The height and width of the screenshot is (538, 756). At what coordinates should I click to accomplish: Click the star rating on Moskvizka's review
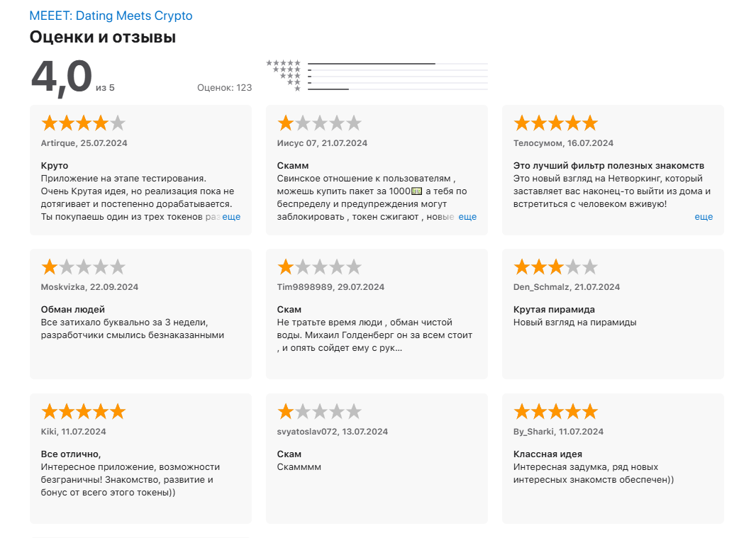[84, 267]
